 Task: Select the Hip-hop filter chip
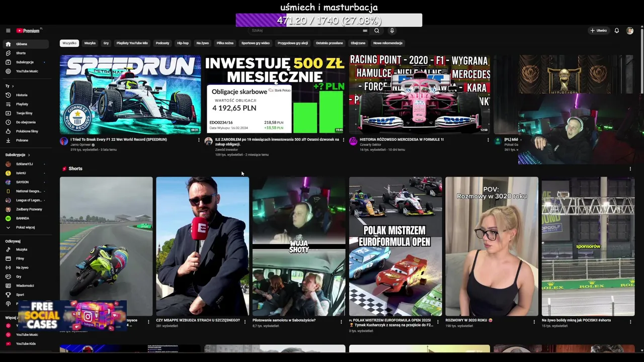pos(183,43)
